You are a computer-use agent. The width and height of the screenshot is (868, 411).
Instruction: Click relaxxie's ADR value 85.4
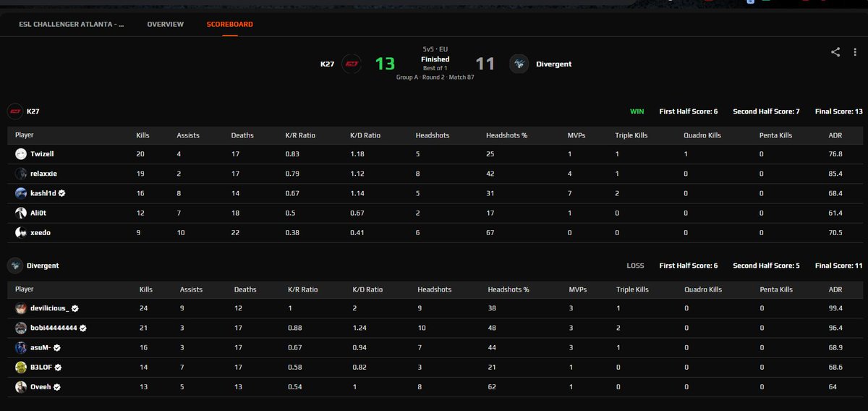pos(835,174)
